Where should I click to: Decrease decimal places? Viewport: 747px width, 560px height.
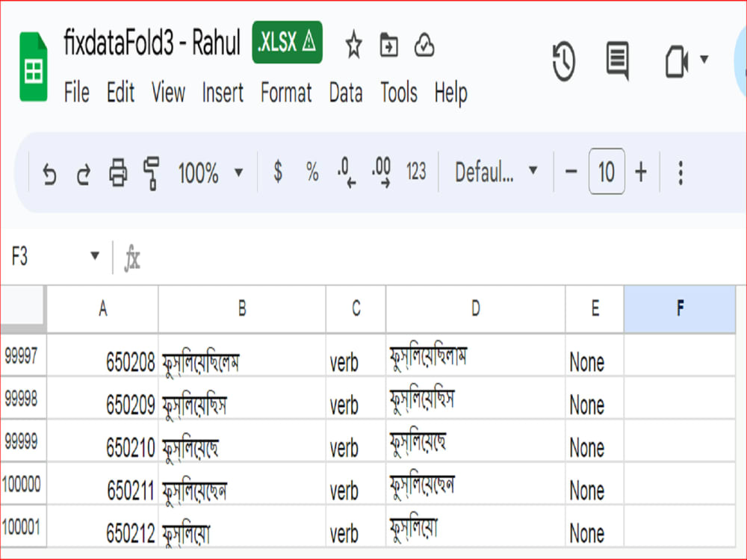(347, 172)
